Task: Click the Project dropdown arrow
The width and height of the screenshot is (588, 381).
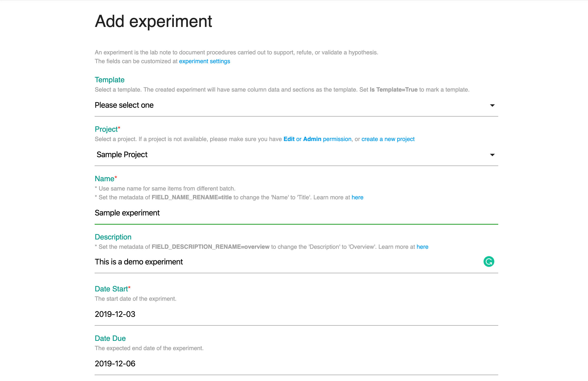Action: [492, 155]
